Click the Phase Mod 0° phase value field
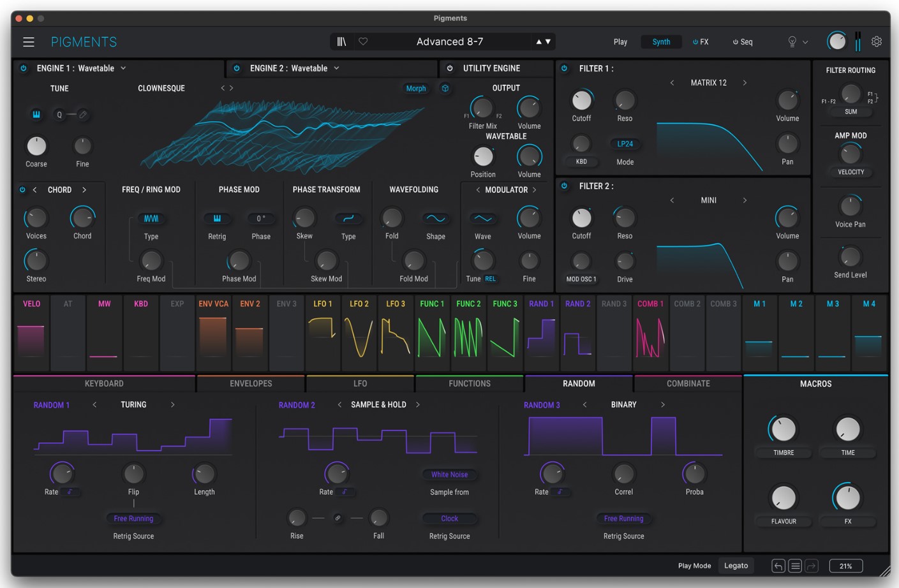The image size is (899, 588). point(261,219)
